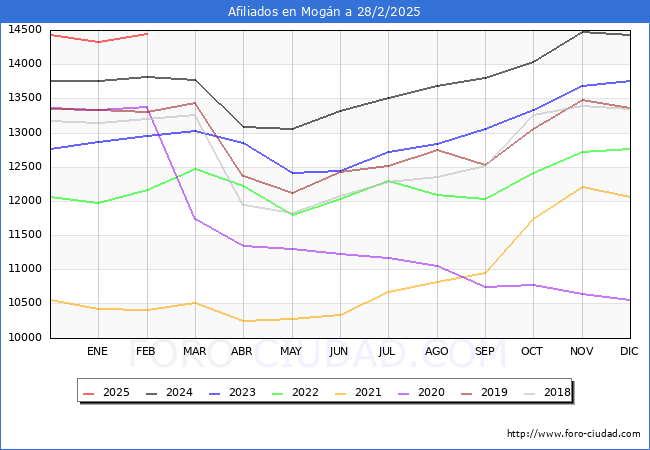Click the SEP month axis label
The height and width of the screenshot is (450, 650).
coord(485,351)
